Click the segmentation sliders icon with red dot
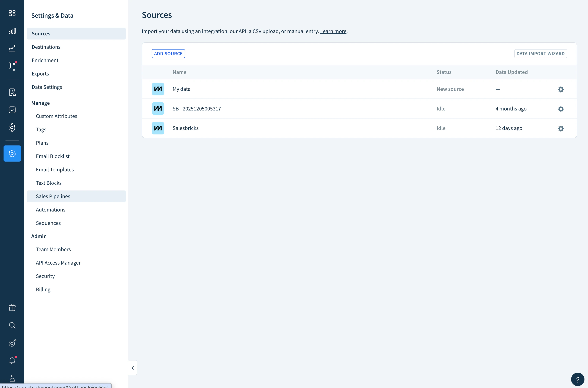588x388 pixels. [x=12, y=66]
